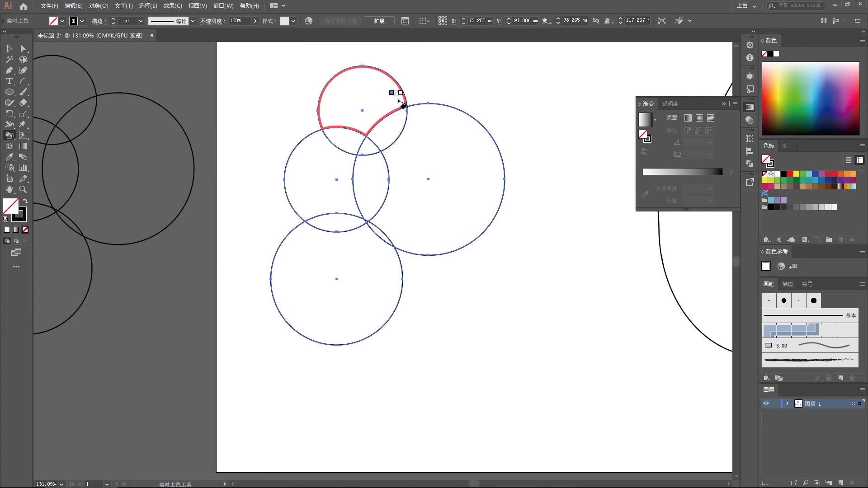Select the Hand pan tool

coord(9,189)
